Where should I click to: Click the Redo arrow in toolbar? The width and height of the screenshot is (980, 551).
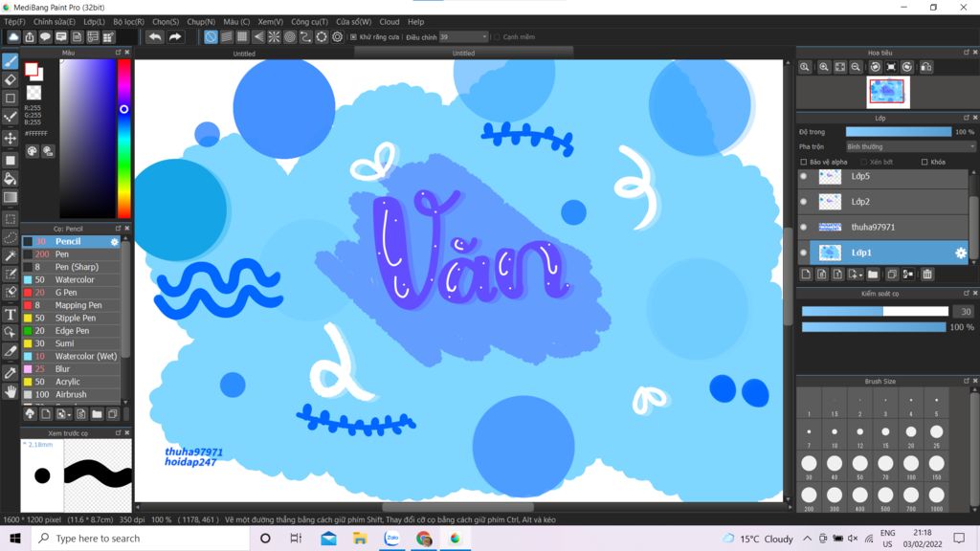pyautogui.click(x=175, y=37)
